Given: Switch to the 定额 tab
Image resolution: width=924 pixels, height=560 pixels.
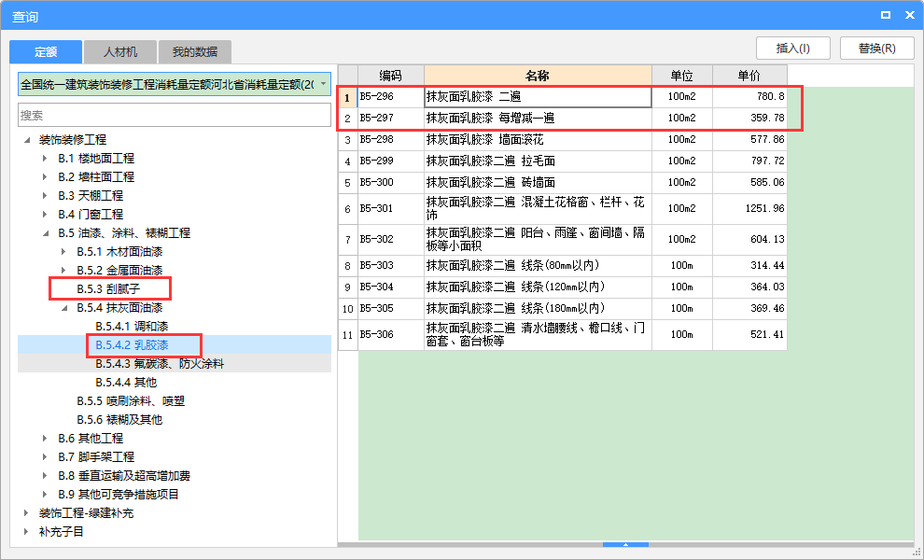Looking at the screenshot, I should (46, 52).
